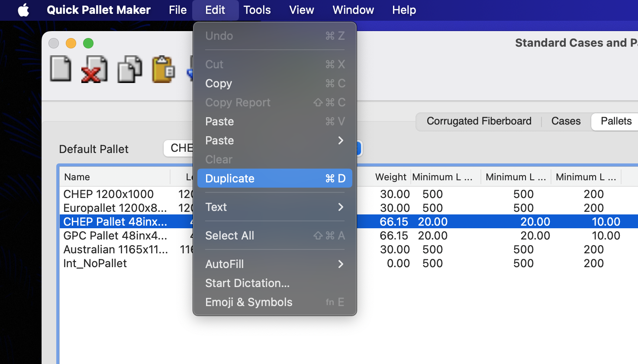Click the yellow minimize window button

pyautogui.click(x=71, y=43)
